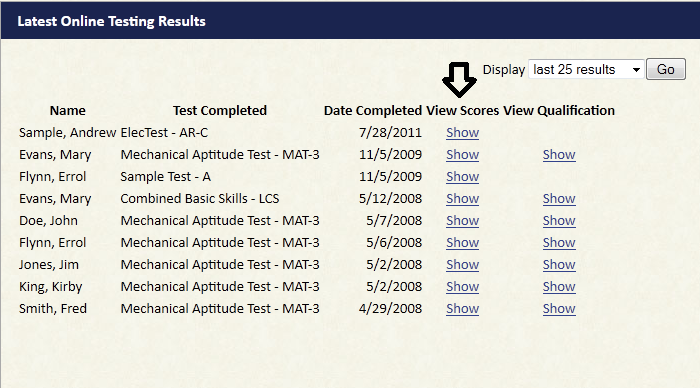Show scores for Combined Basic Skills - LCS

(462, 199)
